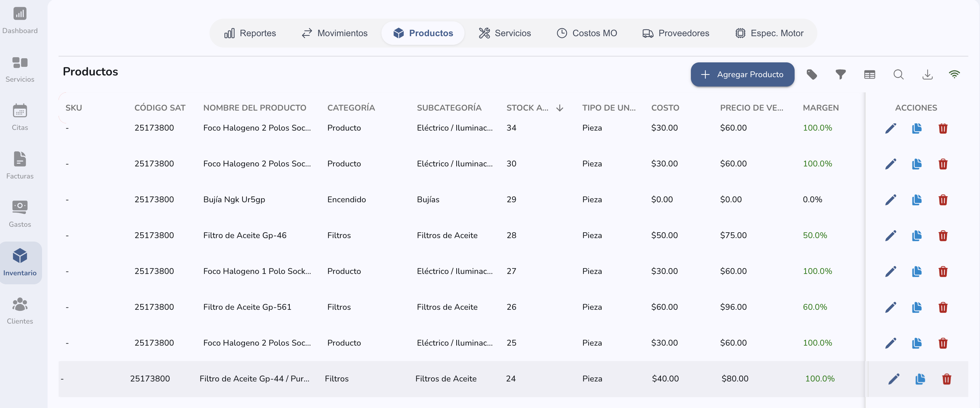Duplicate the product with stock 30
This screenshot has height=408, width=980.
[x=917, y=164]
